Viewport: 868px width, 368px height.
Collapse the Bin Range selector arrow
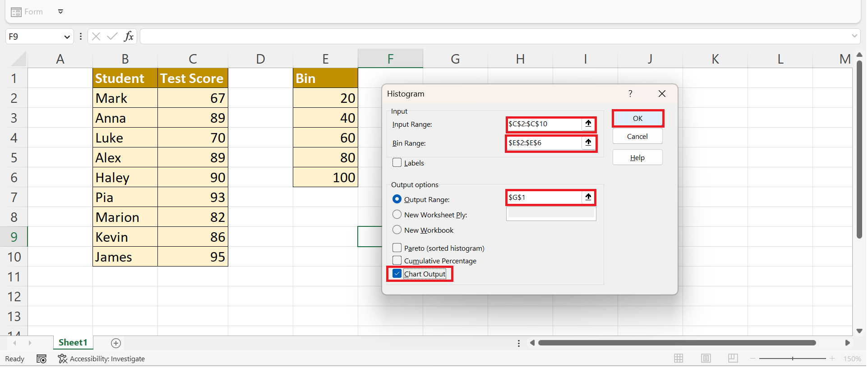coord(588,143)
